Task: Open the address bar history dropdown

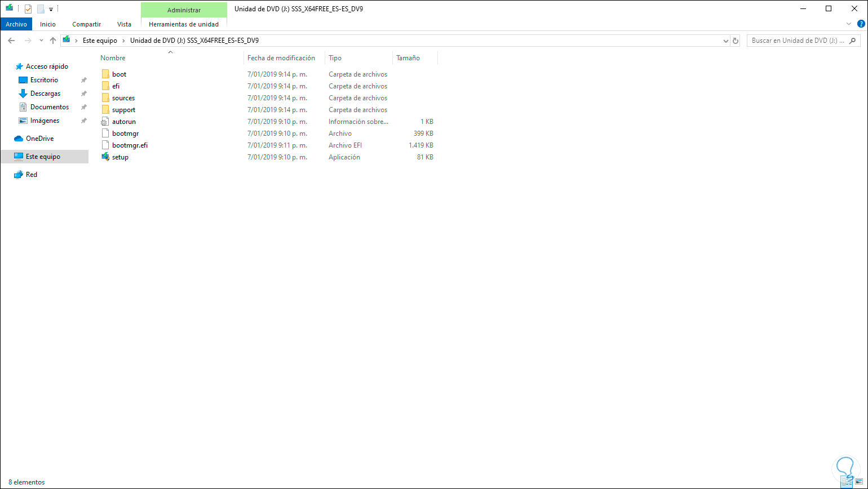Action: coord(726,41)
